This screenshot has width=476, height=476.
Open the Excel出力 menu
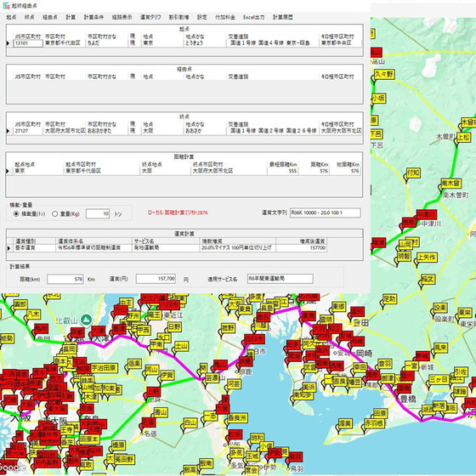[x=254, y=17]
